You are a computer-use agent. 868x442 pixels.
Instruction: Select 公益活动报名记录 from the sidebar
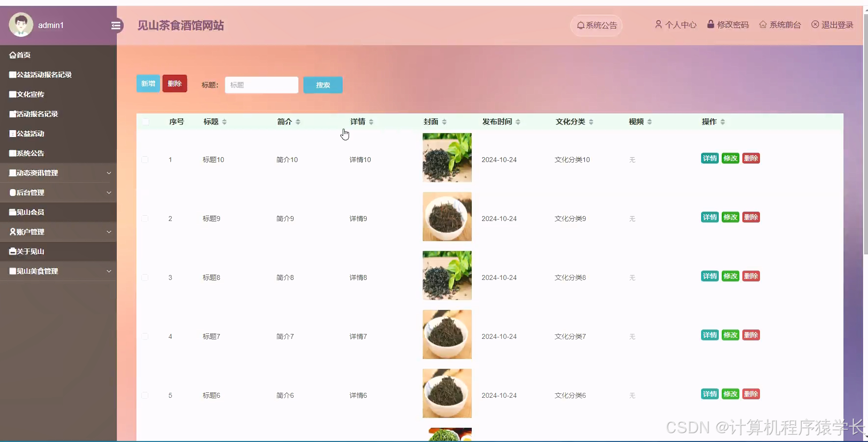click(41, 74)
